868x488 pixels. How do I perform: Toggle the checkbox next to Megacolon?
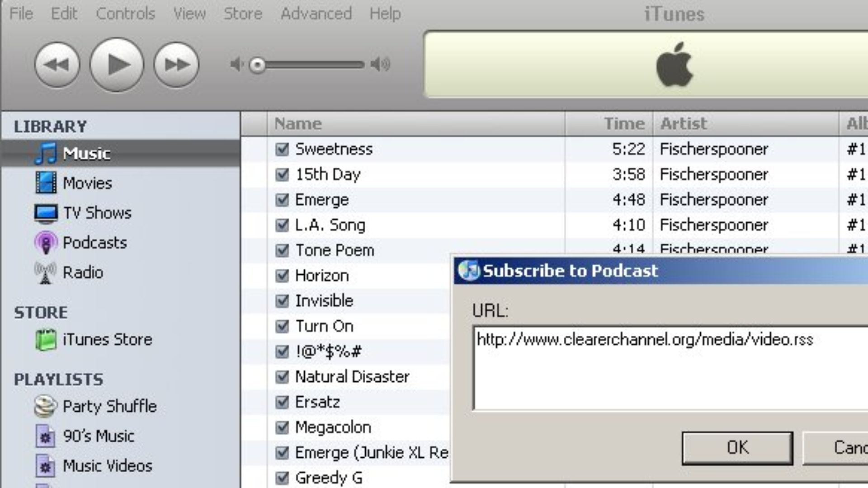tap(282, 427)
